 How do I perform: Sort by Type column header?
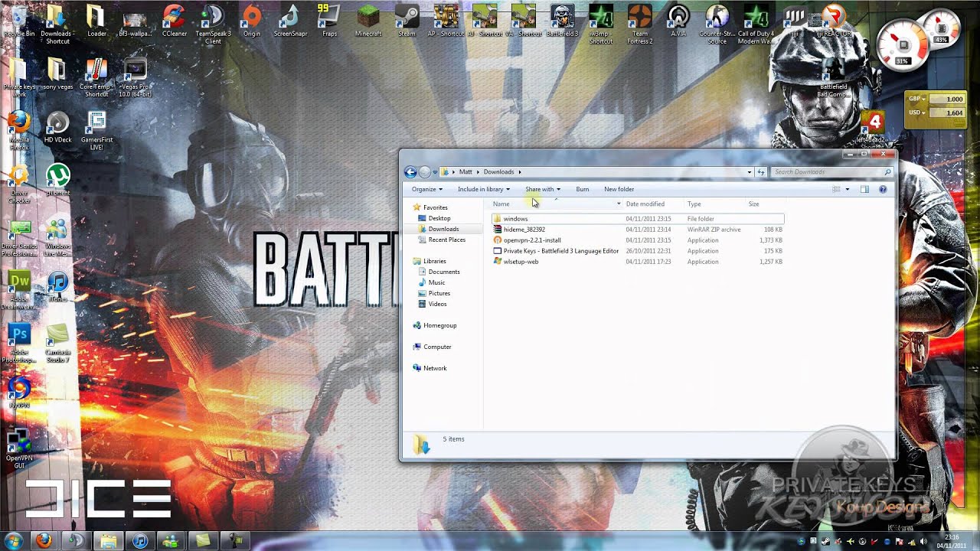[694, 204]
